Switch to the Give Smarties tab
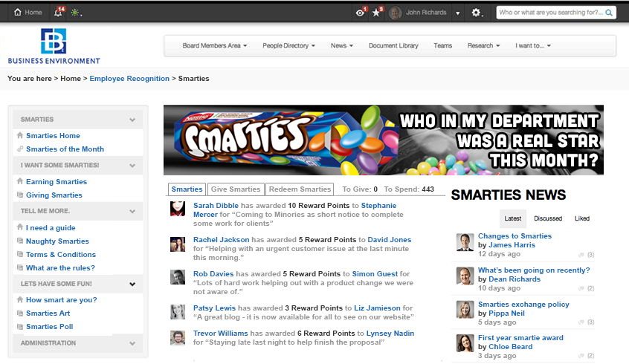Screen dimensions: 629x364 pos(236,189)
